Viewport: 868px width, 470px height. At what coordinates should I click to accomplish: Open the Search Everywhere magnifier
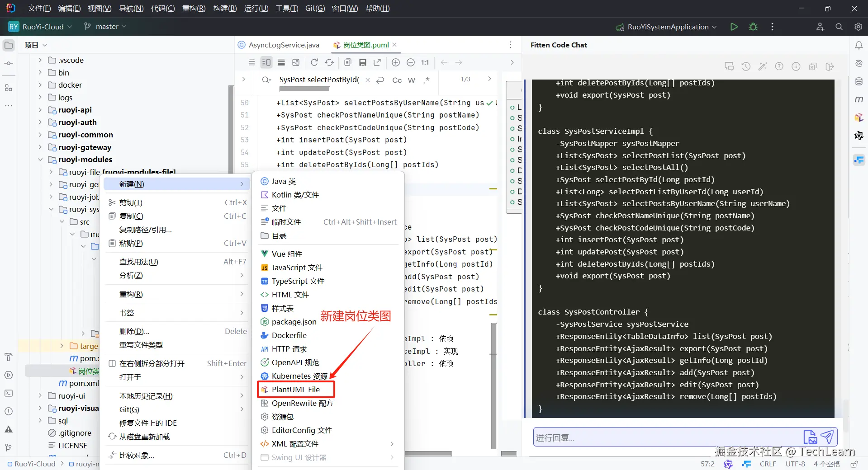[x=839, y=27]
